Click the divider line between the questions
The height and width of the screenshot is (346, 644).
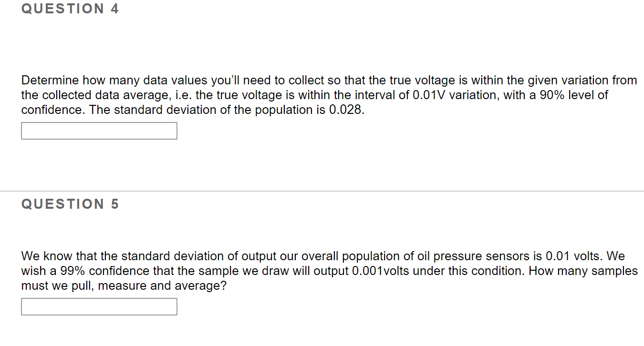click(322, 191)
